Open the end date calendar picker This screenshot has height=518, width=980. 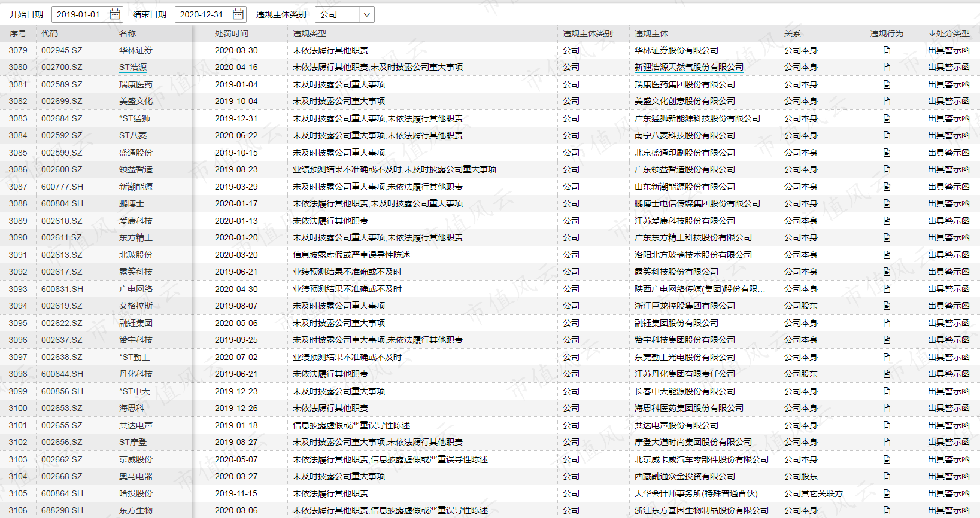[x=238, y=14]
